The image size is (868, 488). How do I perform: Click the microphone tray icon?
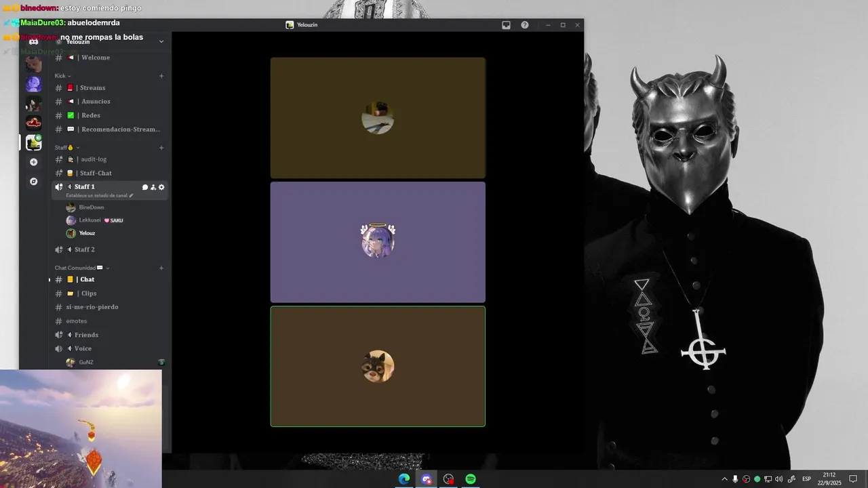click(x=736, y=479)
